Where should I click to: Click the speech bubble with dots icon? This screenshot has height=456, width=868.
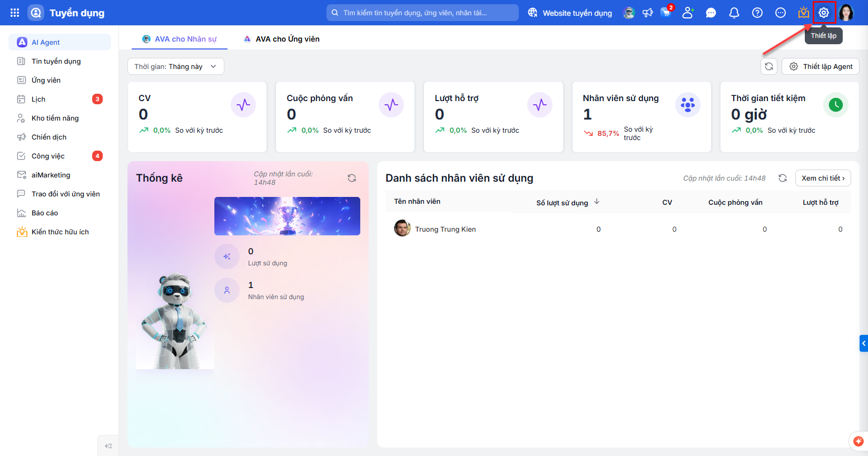781,13
